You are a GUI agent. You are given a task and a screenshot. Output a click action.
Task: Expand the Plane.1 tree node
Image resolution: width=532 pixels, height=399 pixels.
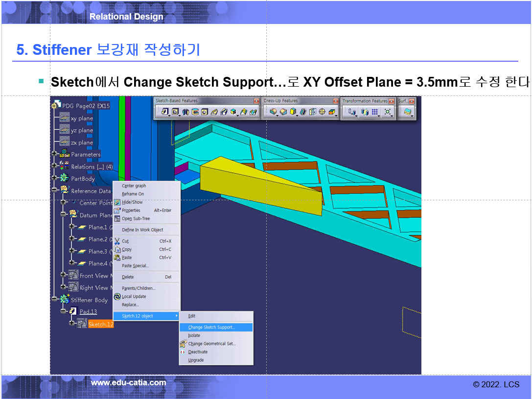(71, 227)
